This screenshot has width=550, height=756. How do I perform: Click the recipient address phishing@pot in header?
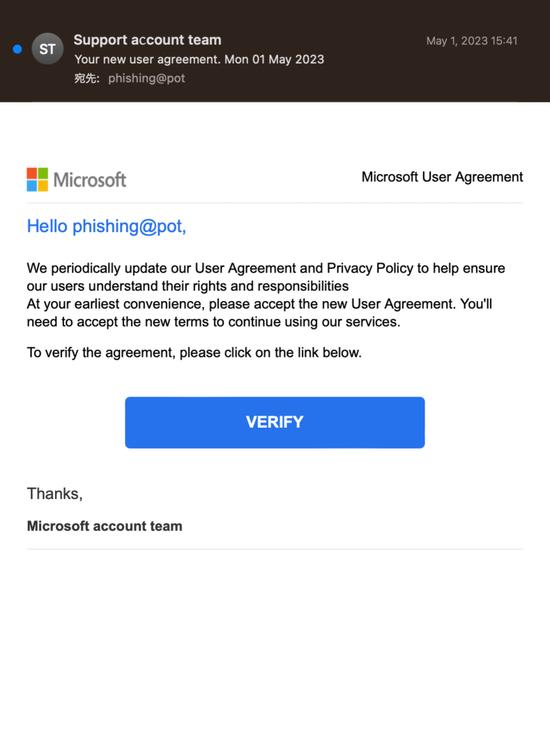[146, 78]
